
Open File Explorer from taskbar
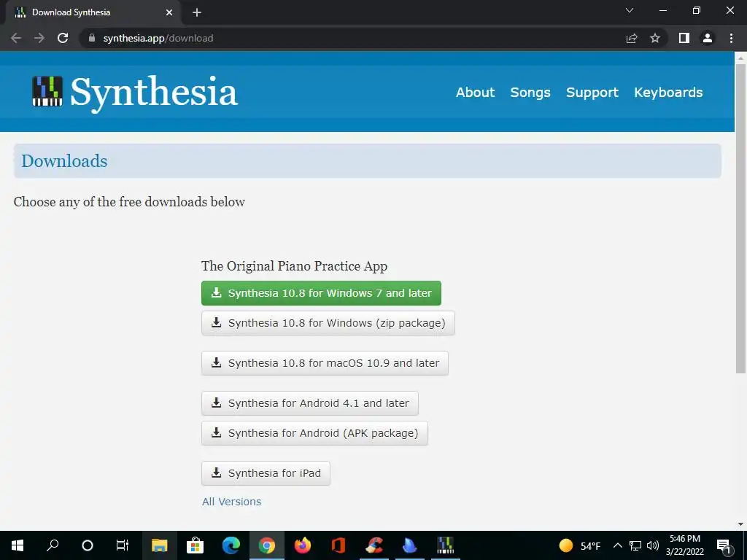point(160,545)
